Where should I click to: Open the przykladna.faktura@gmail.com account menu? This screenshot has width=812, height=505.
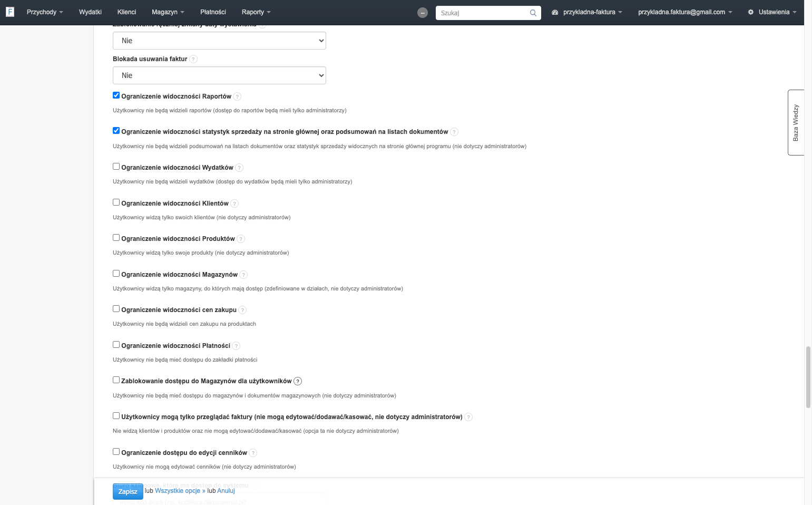coord(685,12)
